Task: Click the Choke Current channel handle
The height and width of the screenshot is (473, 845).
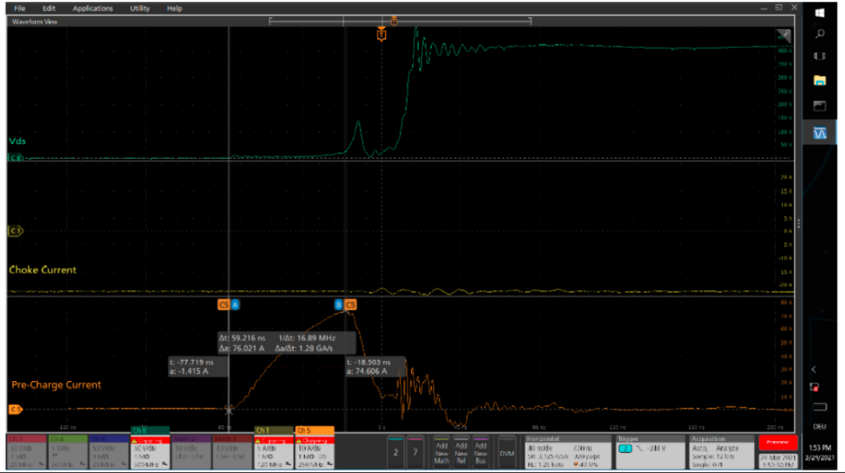Action: [x=16, y=231]
